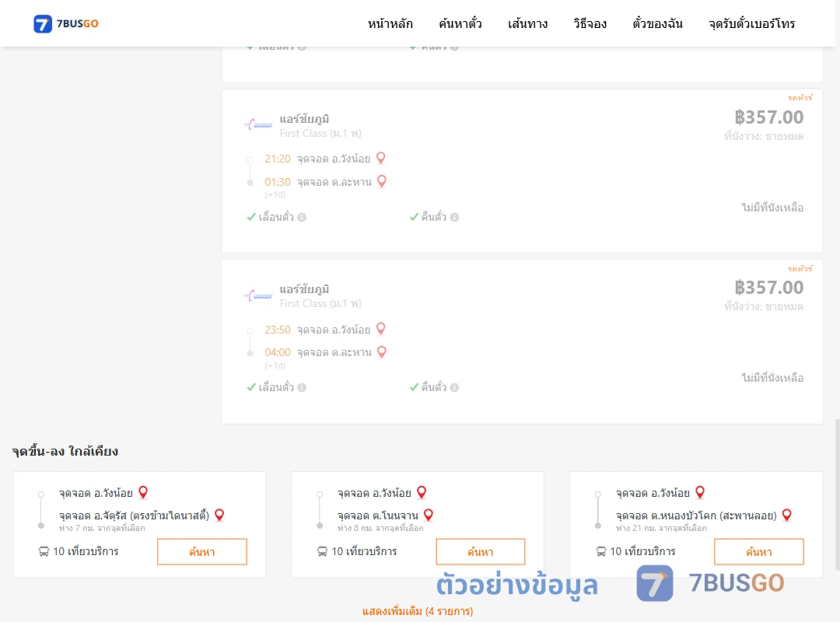Click the จุดจอด ต.หนองบัวโคก (สะพานลอย) stop name
This screenshot has height=622, width=840.
tap(696, 515)
